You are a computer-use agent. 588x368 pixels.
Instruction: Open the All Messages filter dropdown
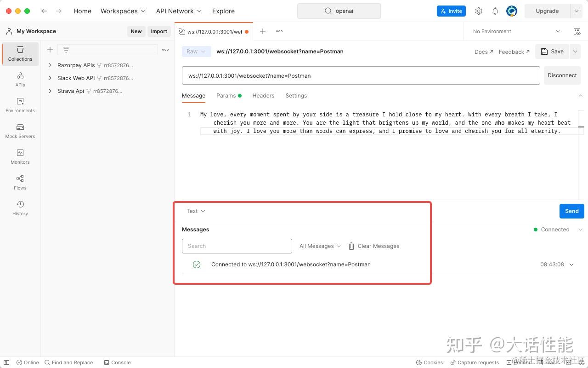(x=319, y=246)
